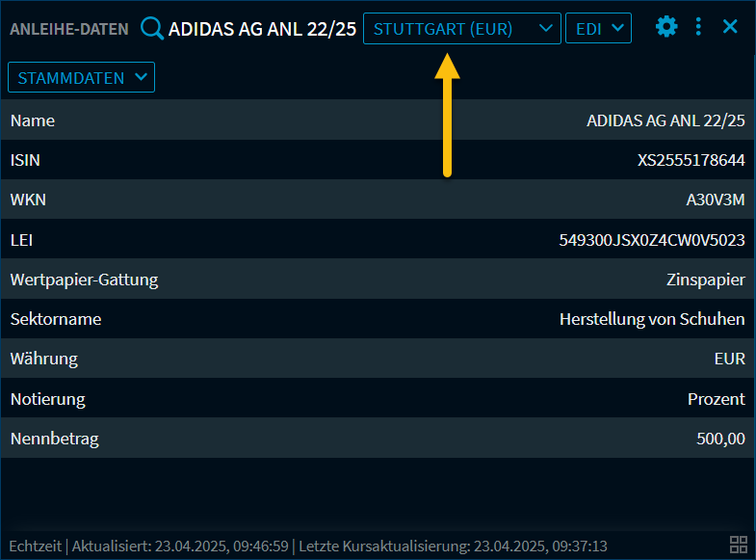Click the Sektorname value Herstellung von Schuhen
The height and width of the screenshot is (560, 756).
652,319
